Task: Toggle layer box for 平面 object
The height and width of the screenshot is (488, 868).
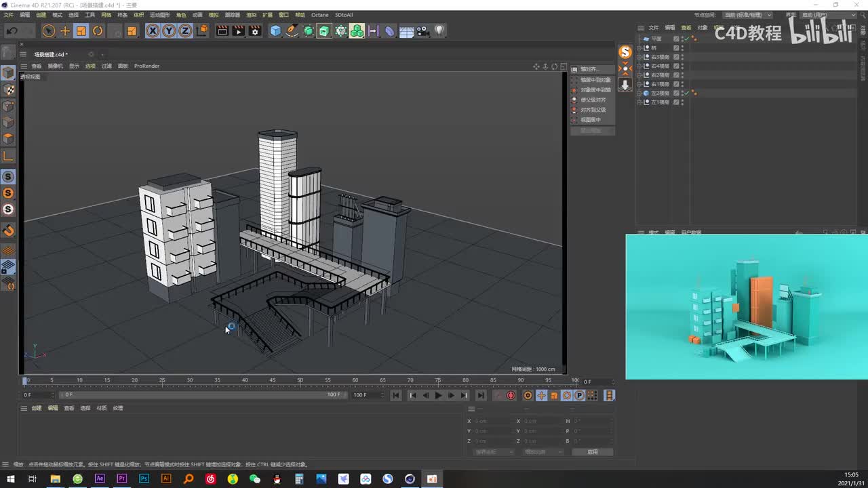Action: point(676,39)
